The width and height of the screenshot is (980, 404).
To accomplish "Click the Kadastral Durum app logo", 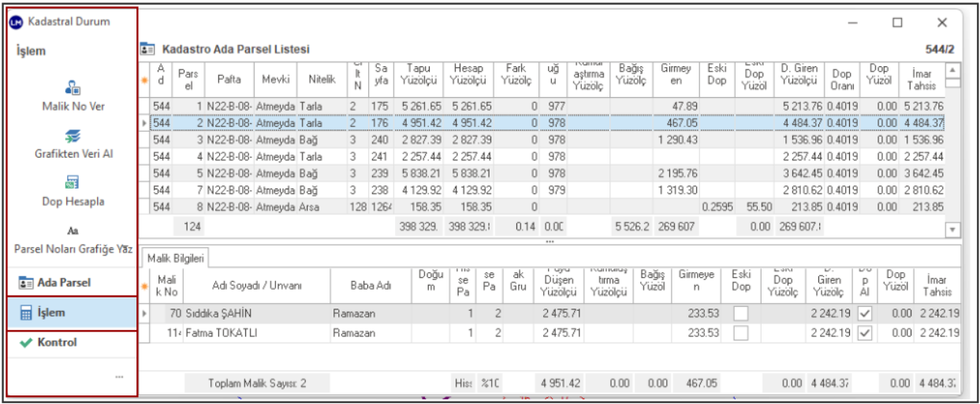I will click(17, 22).
